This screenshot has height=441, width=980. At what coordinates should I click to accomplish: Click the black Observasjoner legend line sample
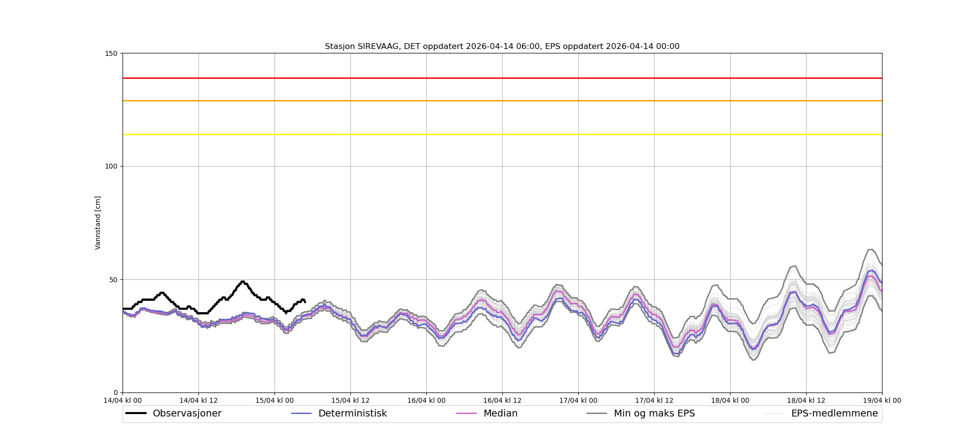click(136, 414)
